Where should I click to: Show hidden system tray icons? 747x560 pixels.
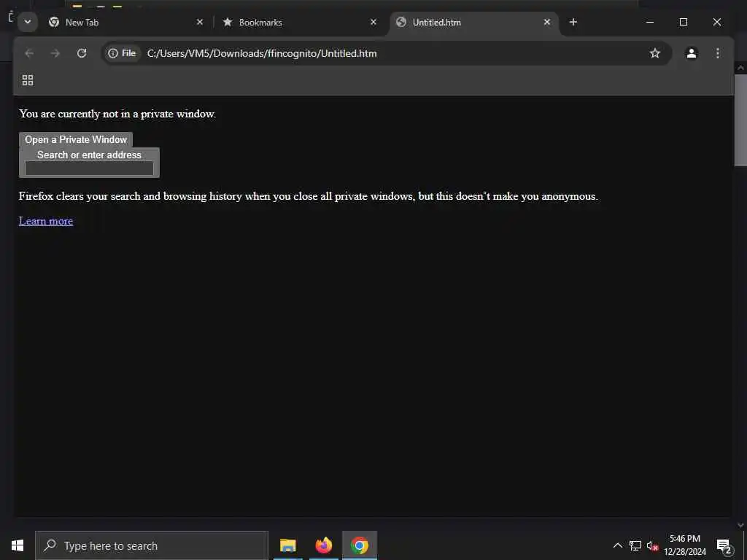tap(617, 545)
